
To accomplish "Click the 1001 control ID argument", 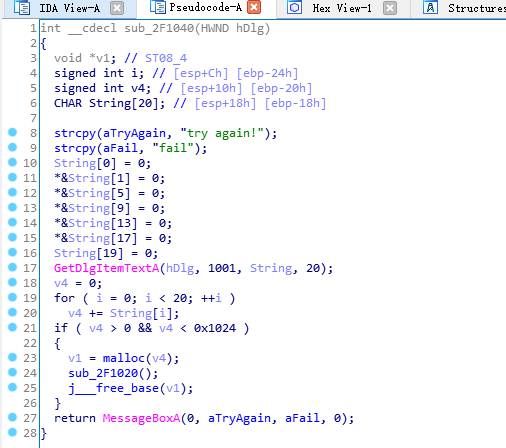I will (x=222, y=268).
